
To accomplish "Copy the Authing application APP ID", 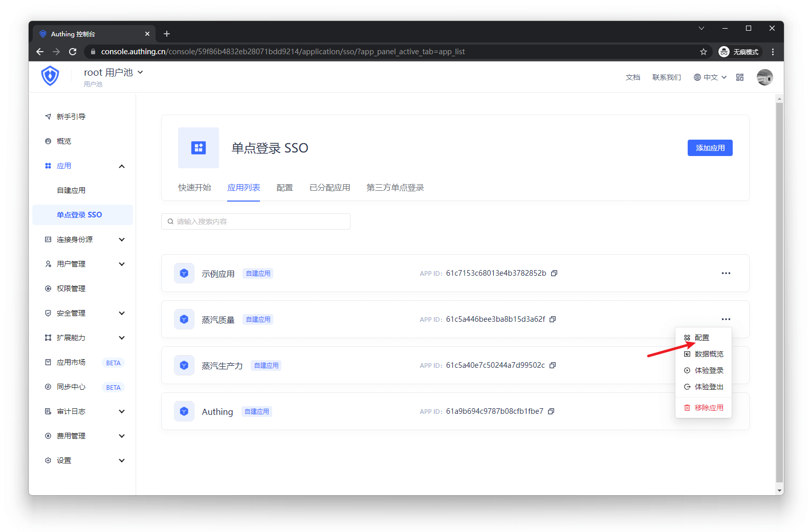I will [551, 411].
